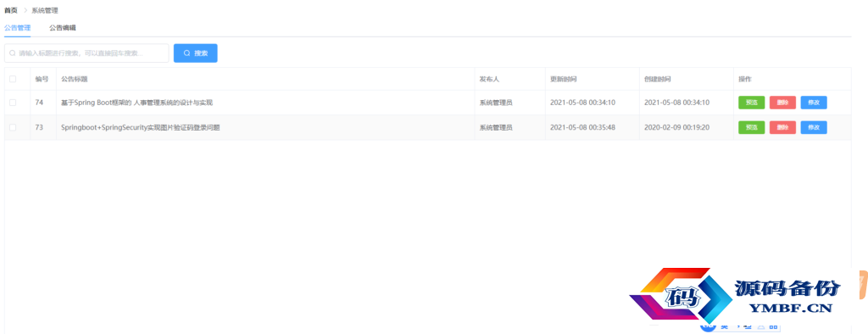Image resolution: width=868 pixels, height=334 pixels.
Task: Click the 更新时间 column header
Action: [x=564, y=79]
